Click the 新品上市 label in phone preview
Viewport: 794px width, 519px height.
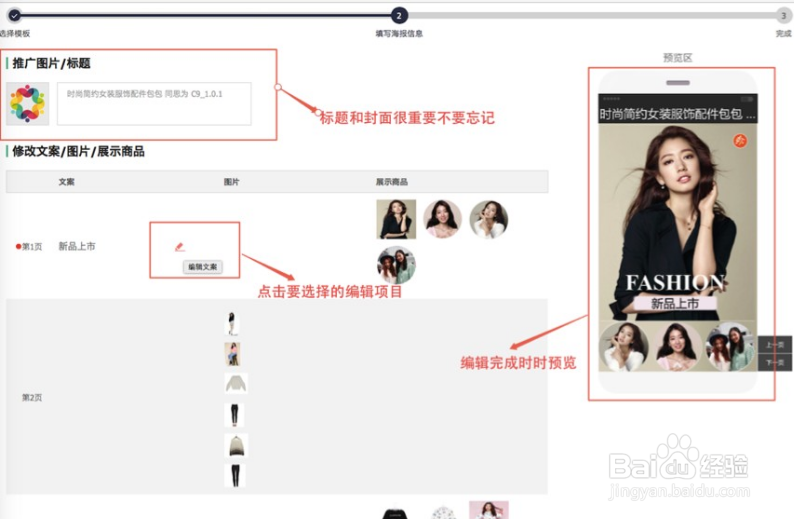pos(675,304)
